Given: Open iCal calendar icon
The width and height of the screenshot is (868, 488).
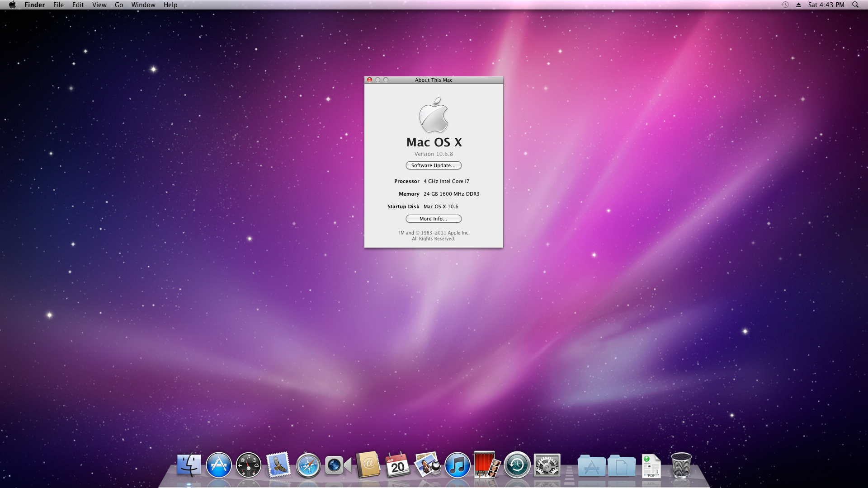Looking at the screenshot, I should (x=397, y=465).
